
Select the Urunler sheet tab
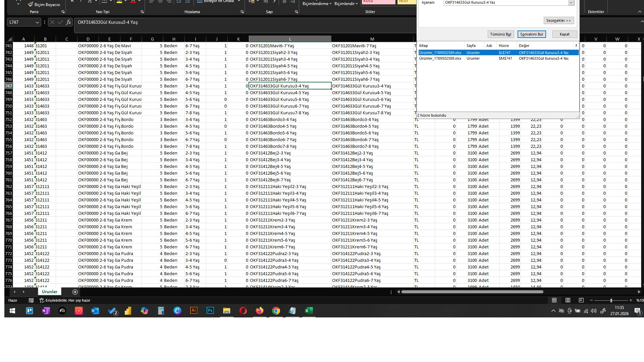click(50, 292)
